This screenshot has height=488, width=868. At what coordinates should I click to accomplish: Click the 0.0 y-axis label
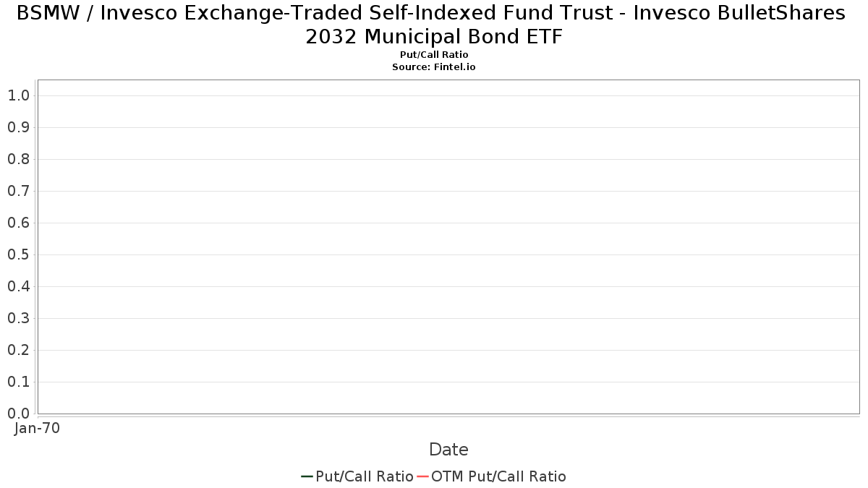(x=18, y=414)
